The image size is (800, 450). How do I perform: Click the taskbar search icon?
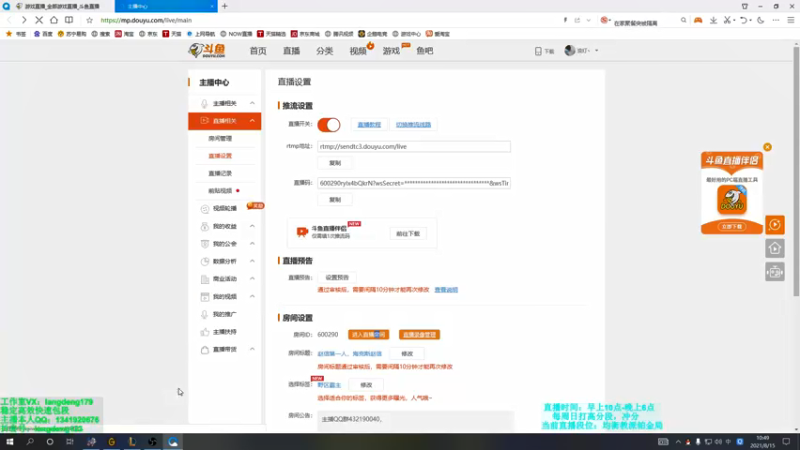coord(30,442)
